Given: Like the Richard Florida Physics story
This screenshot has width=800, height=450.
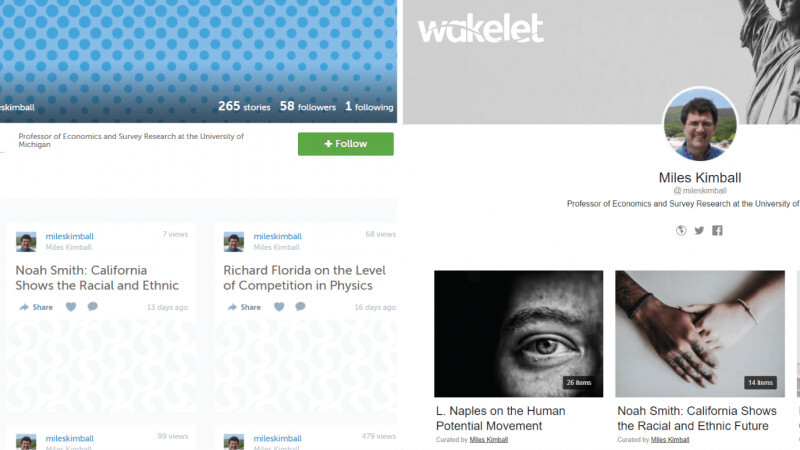Looking at the screenshot, I should tap(279, 307).
